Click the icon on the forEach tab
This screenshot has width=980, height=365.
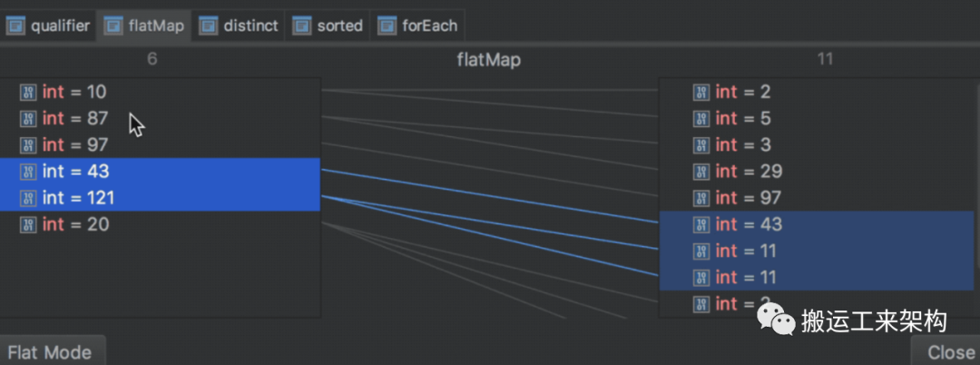pyautogui.click(x=387, y=25)
